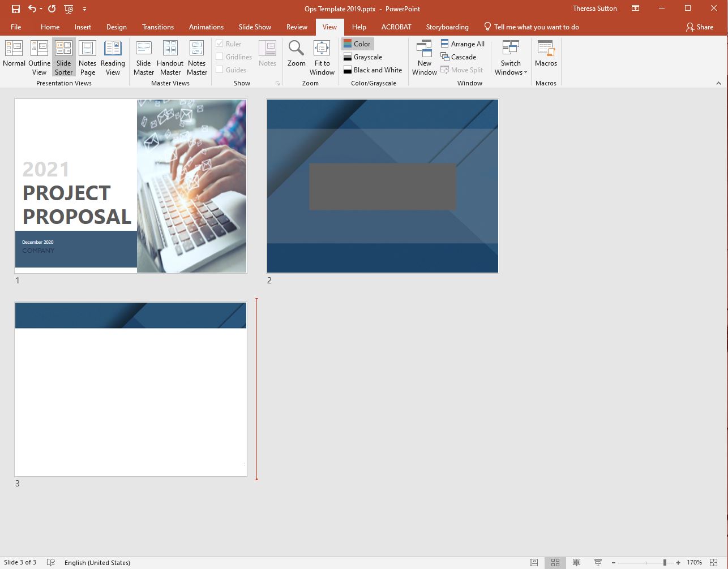Image resolution: width=728 pixels, height=569 pixels.
Task: Collapse the ribbon with the chevron
Action: (x=718, y=83)
